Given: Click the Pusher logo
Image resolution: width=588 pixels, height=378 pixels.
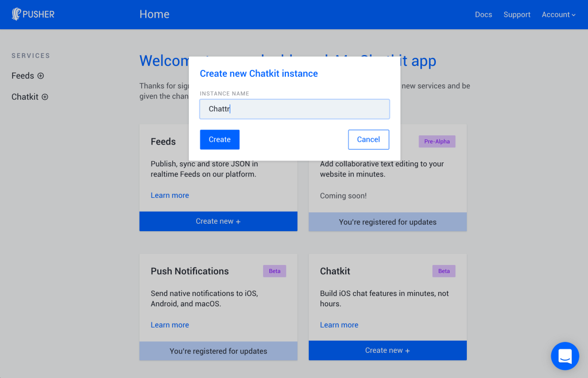Looking at the screenshot, I should [33, 14].
